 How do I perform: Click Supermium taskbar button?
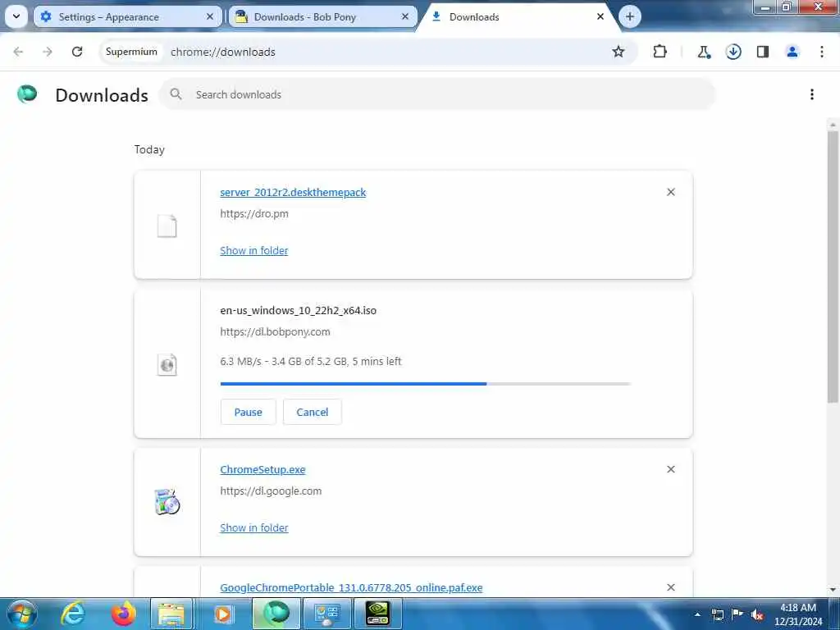(276, 614)
